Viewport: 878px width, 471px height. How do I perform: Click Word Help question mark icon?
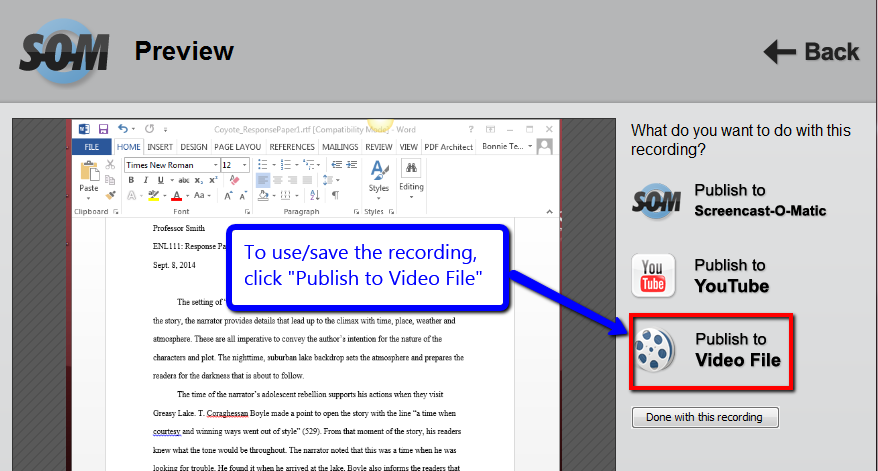(471, 129)
